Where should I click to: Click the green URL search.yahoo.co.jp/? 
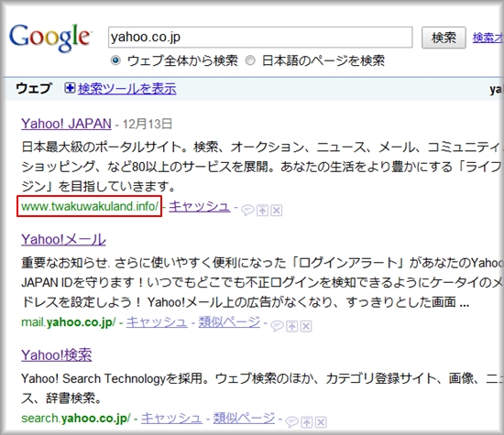76,419
